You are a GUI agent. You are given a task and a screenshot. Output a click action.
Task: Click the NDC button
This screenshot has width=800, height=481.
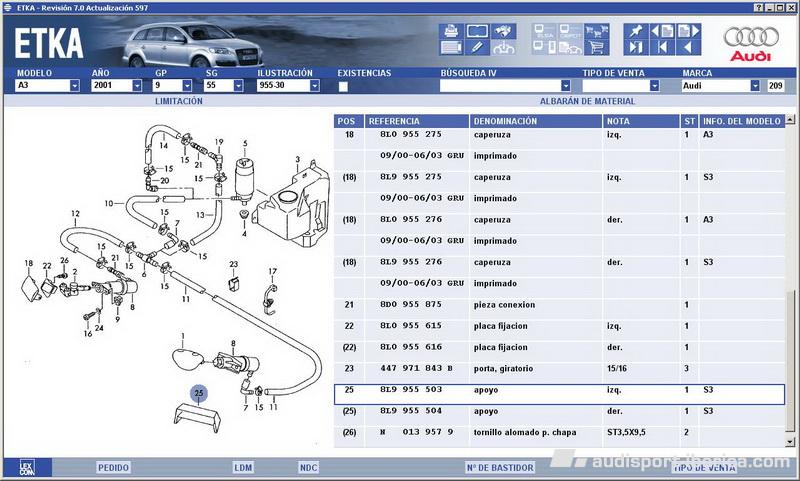click(308, 468)
